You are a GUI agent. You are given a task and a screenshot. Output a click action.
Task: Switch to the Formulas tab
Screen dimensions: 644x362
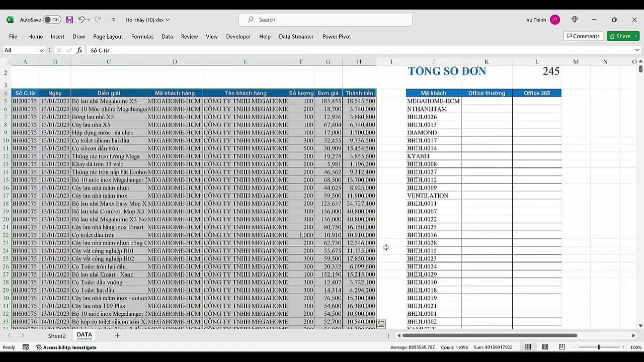[142, 36]
